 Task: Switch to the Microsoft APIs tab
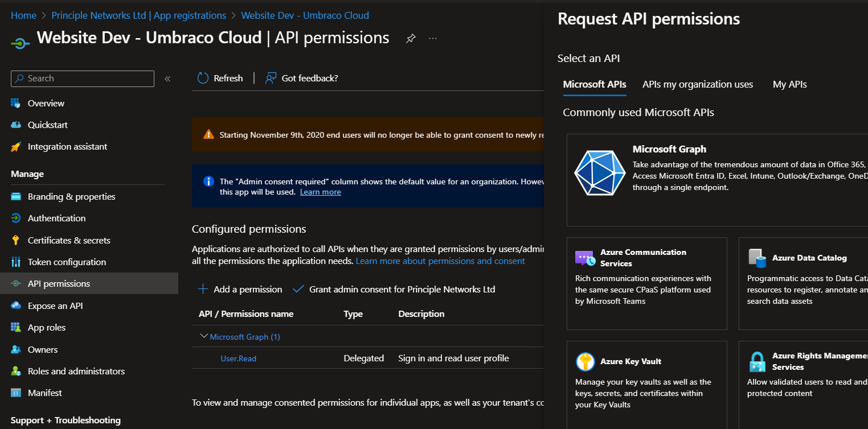pos(595,84)
